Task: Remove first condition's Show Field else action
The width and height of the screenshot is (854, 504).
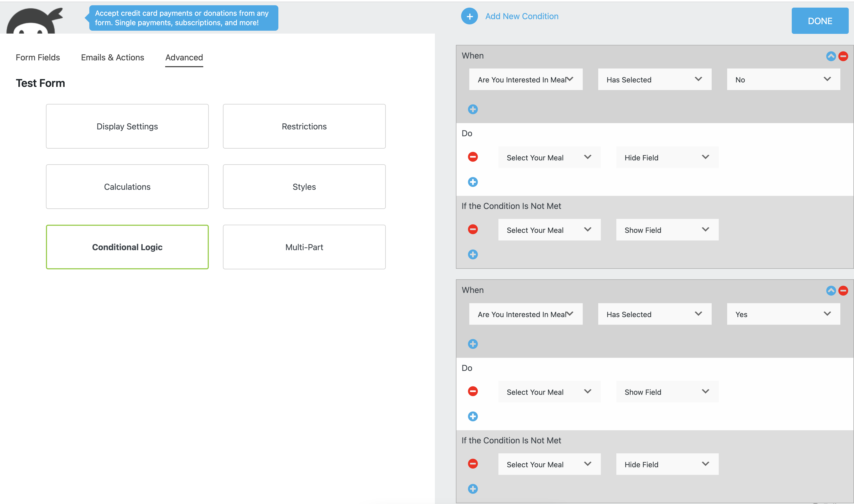Action: tap(472, 230)
